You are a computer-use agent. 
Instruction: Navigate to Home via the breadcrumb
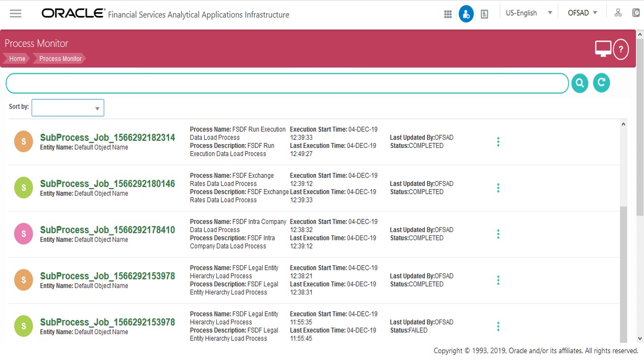17,59
